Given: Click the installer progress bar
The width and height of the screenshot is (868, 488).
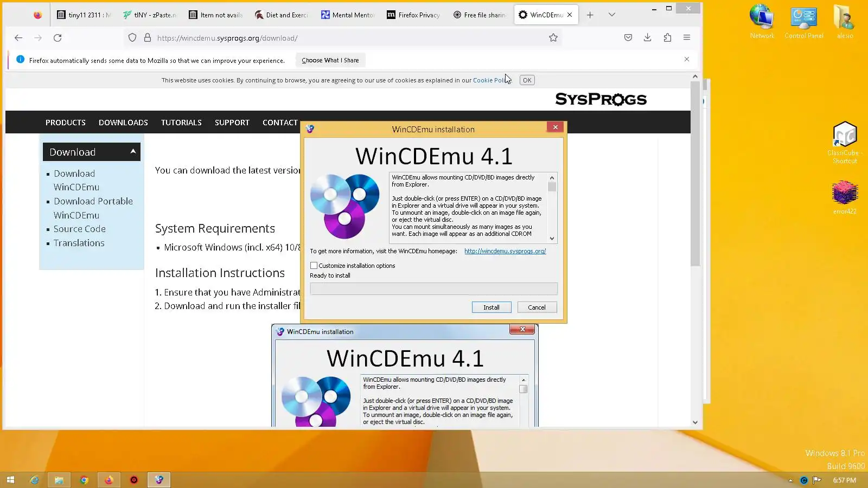Looking at the screenshot, I should coord(433,289).
